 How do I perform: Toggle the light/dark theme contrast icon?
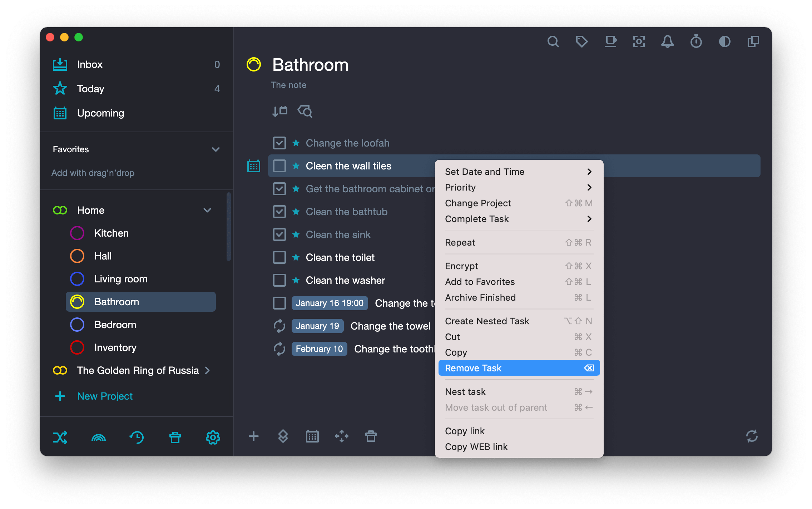click(724, 42)
